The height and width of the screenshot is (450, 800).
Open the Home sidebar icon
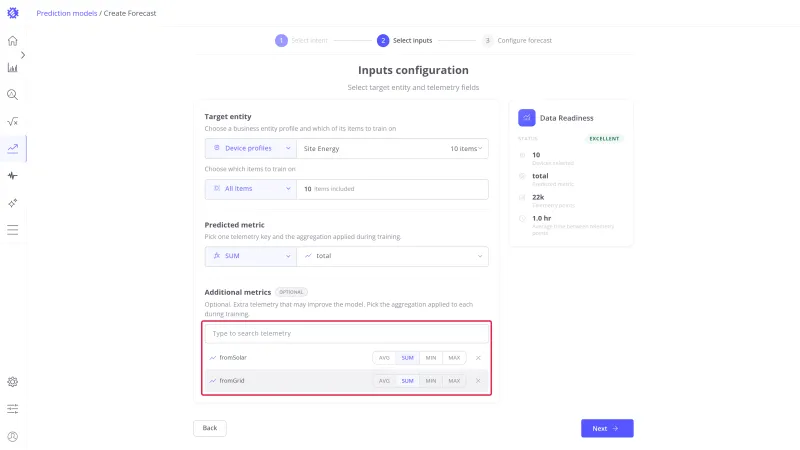(x=13, y=41)
